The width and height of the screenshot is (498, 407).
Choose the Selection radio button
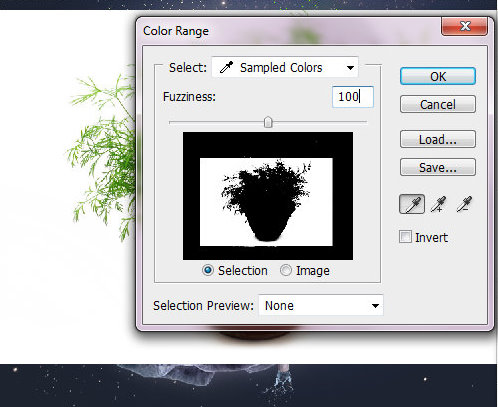pyautogui.click(x=208, y=270)
